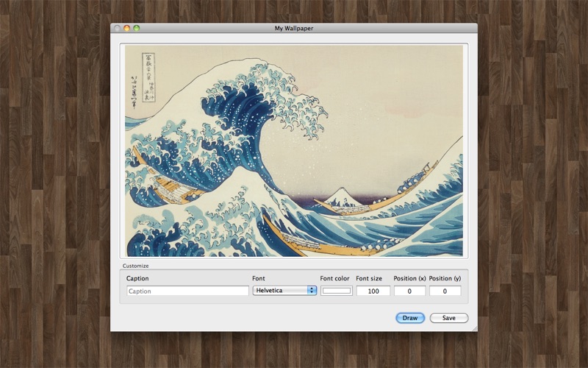
Task: Focus the Position (x) input field
Action: pyautogui.click(x=409, y=291)
